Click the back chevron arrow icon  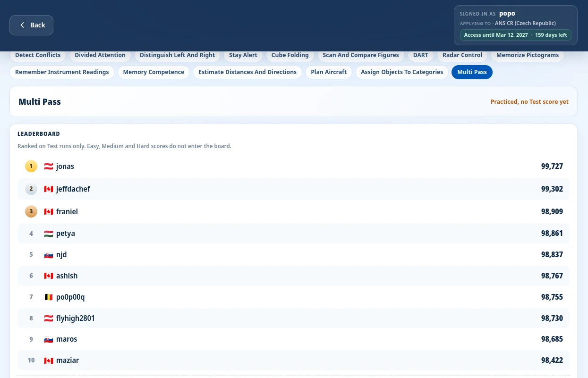[x=22, y=25]
